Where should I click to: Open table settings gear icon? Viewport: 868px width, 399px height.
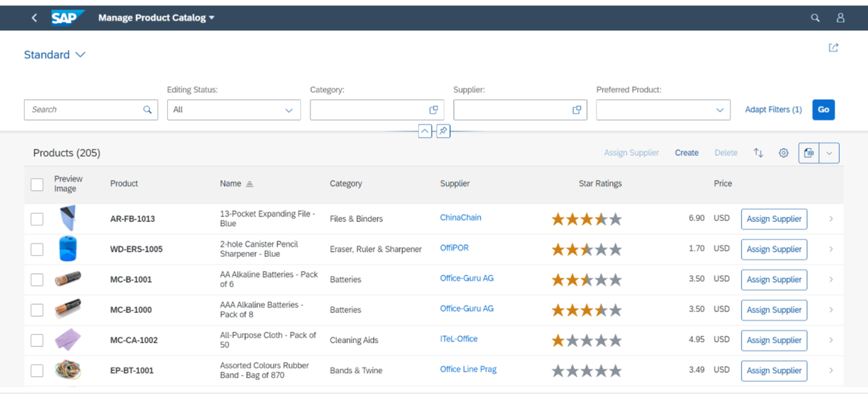[783, 153]
